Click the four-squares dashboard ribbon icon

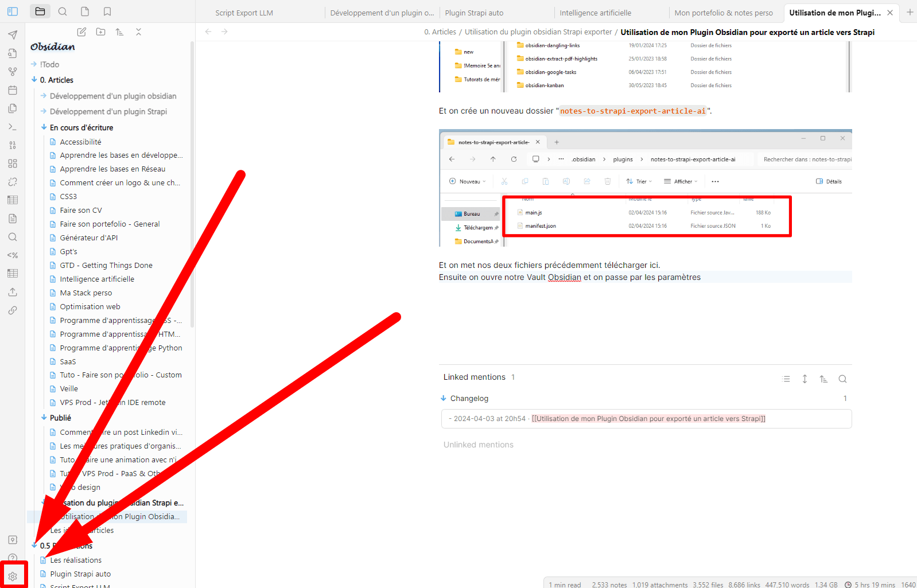click(13, 163)
